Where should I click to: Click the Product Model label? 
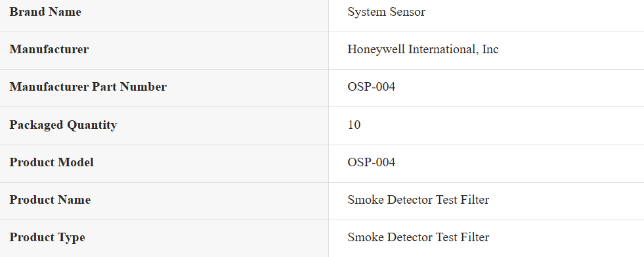coord(51,162)
